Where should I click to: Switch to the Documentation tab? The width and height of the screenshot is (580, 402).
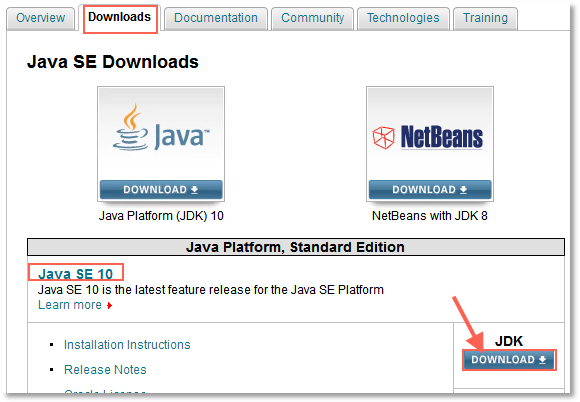216,18
